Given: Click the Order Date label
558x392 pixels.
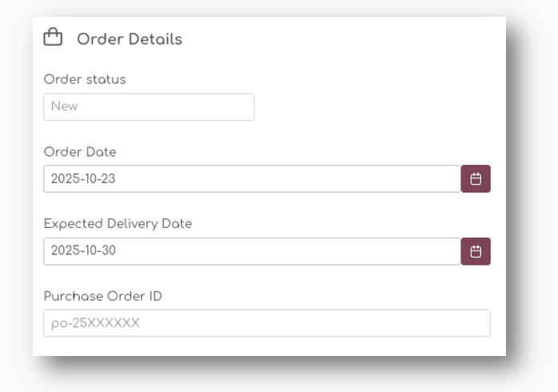Looking at the screenshot, I should 80,152.
